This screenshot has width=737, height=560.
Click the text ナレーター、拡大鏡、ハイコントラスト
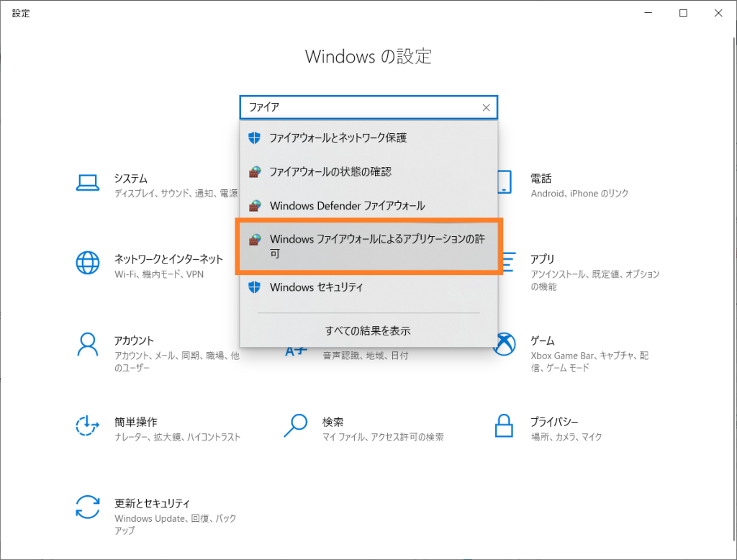point(177,437)
